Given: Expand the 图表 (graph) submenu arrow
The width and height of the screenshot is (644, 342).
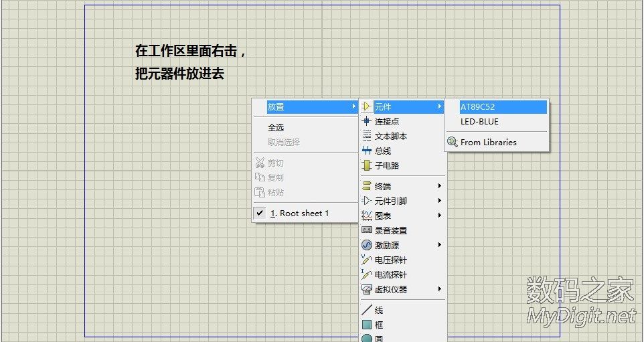Looking at the screenshot, I should (x=440, y=216).
